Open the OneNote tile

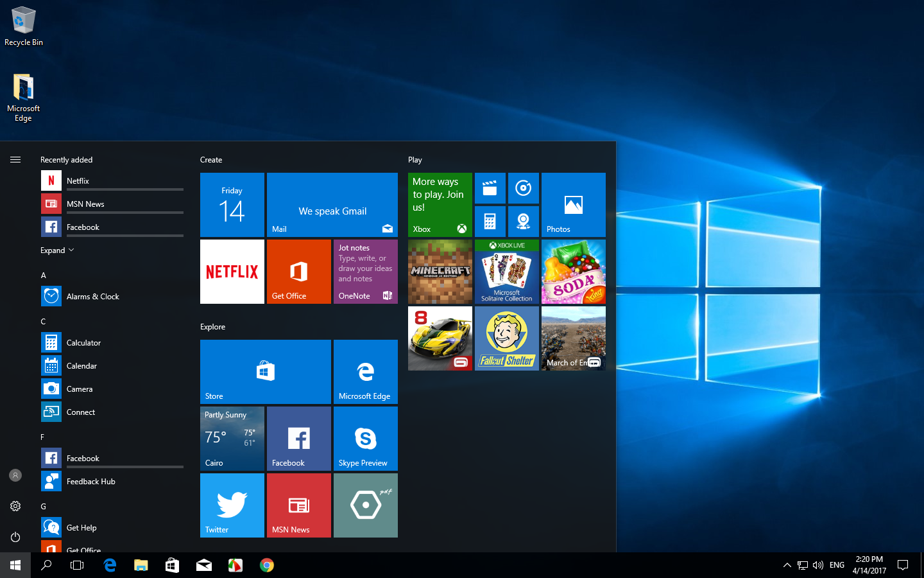[366, 272]
